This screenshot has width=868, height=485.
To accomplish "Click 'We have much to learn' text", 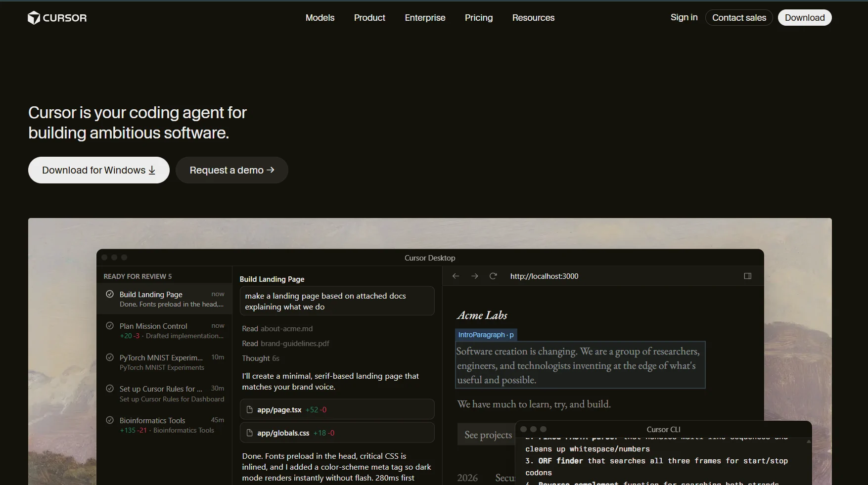I will point(534,404).
